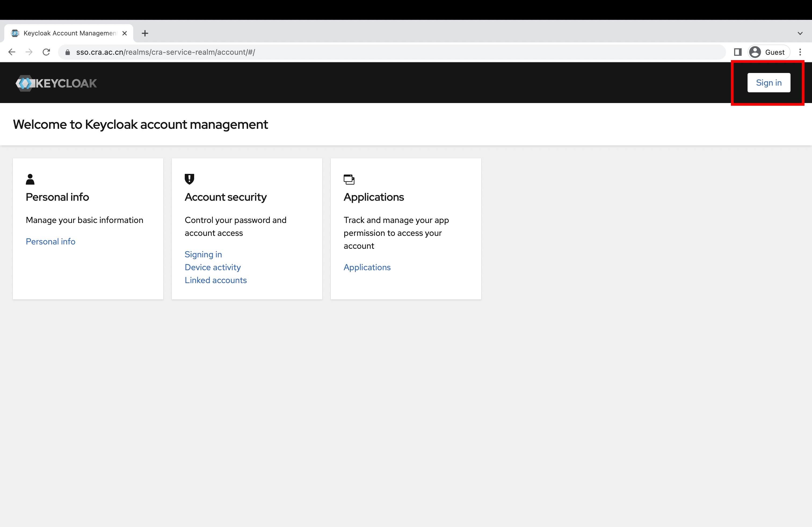Click the address bar URL field

click(375, 52)
